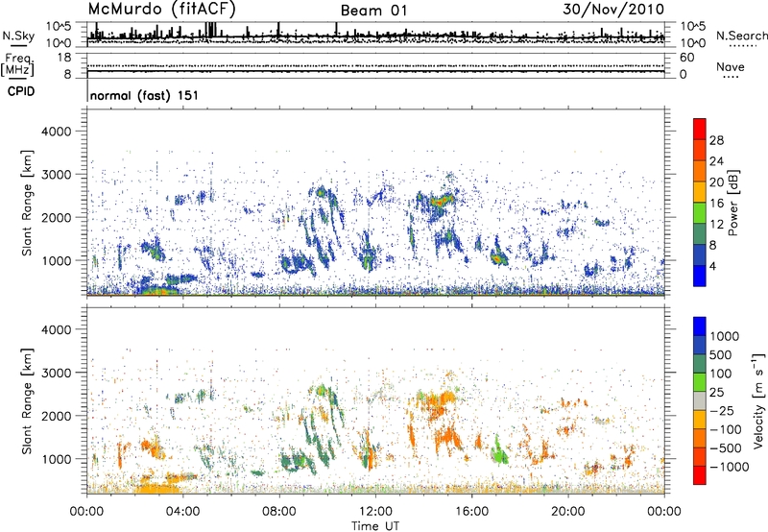Image resolution: width=768 pixels, height=532 pixels.
Task: Click the 'McMurdo (fitACF)' plot title
Action: 162,10
